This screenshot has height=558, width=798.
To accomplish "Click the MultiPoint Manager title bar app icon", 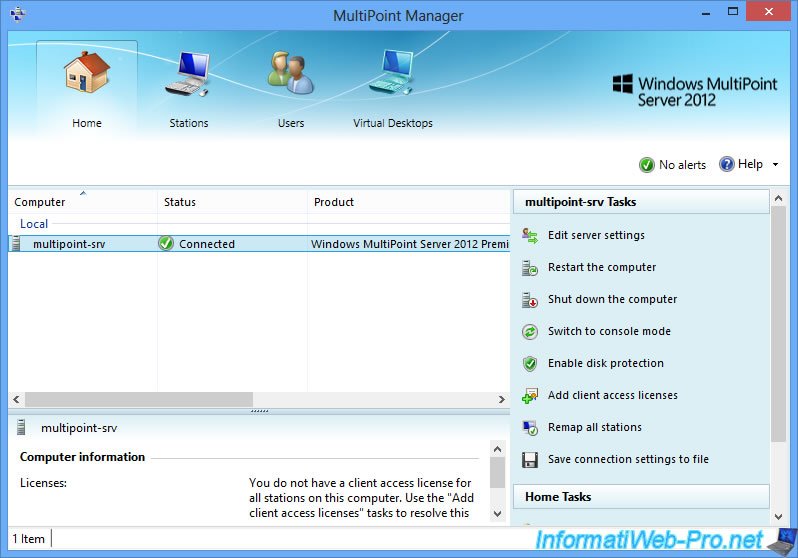I will click(17, 14).
